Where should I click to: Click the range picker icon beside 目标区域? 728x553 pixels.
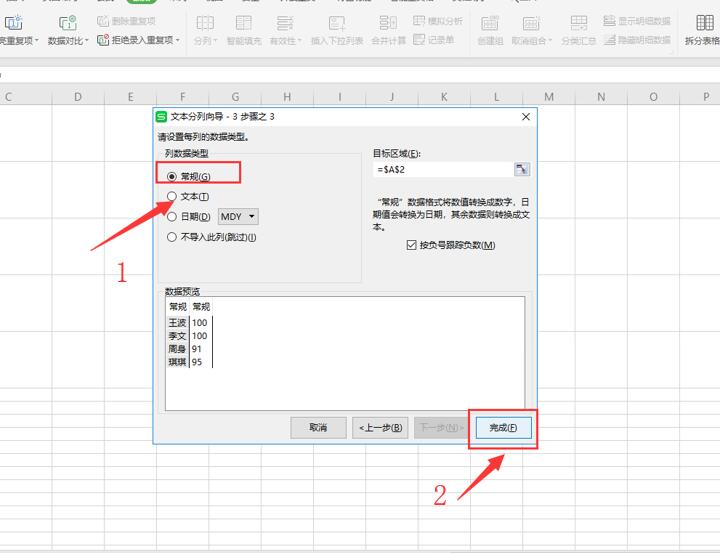click(x=522, y=169)
